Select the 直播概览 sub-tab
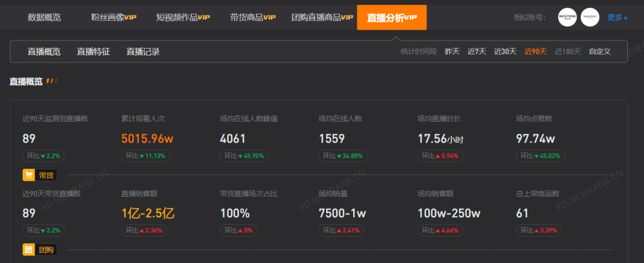644x263 pixels. click(44, 52)
